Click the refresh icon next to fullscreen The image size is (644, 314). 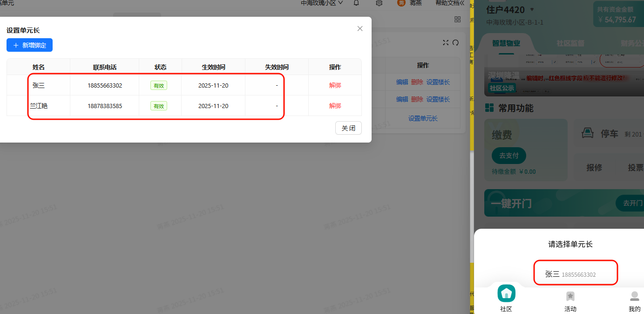(x=455, y=42)
